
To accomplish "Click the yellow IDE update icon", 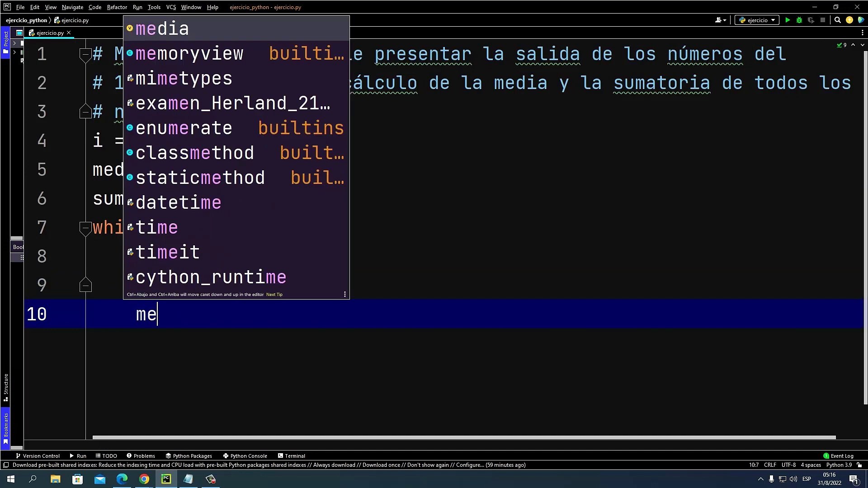I will tap(849, 20).
